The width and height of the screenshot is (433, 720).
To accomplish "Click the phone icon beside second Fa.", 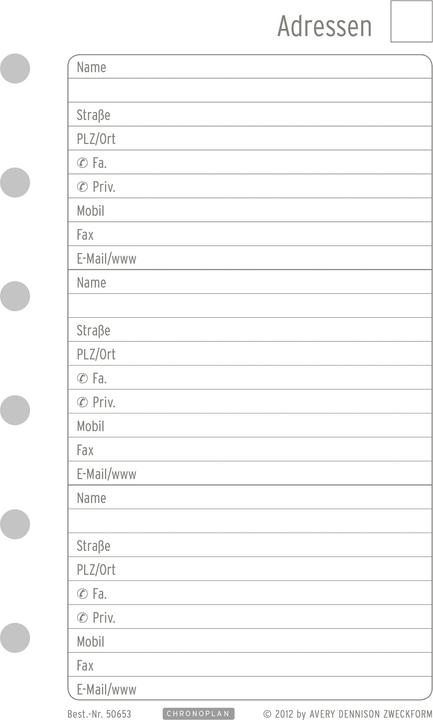I will click(x=82, y=378).
